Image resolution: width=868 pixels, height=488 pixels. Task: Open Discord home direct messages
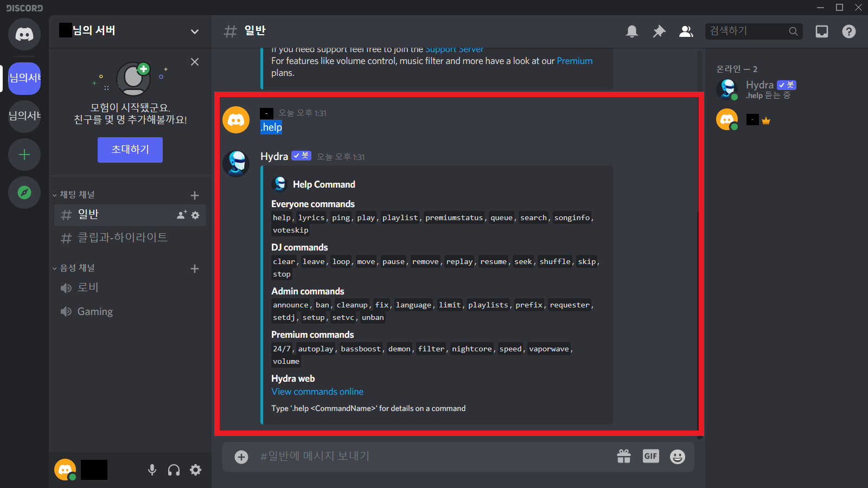pyautogui.click(x=24, y=34)
